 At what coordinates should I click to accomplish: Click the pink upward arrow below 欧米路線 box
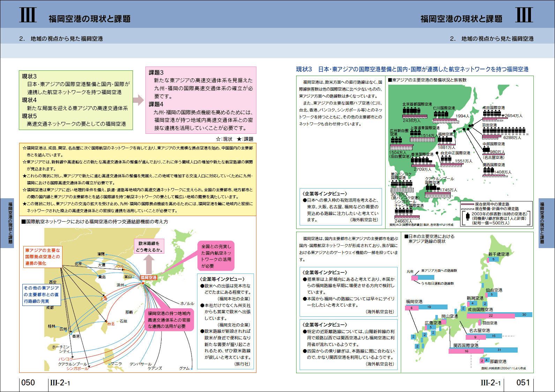[x=149, y=264]
